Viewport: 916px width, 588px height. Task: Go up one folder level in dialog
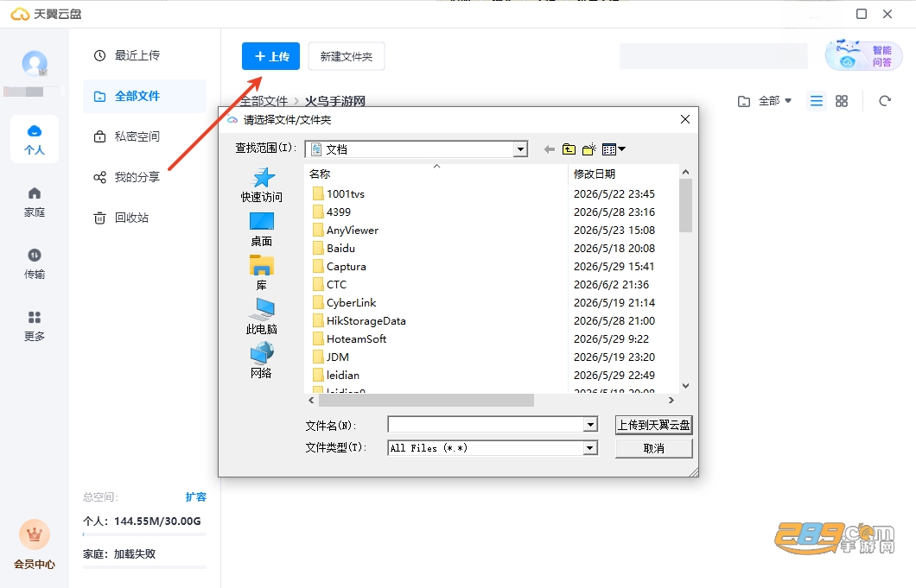[x=569, y=149]
